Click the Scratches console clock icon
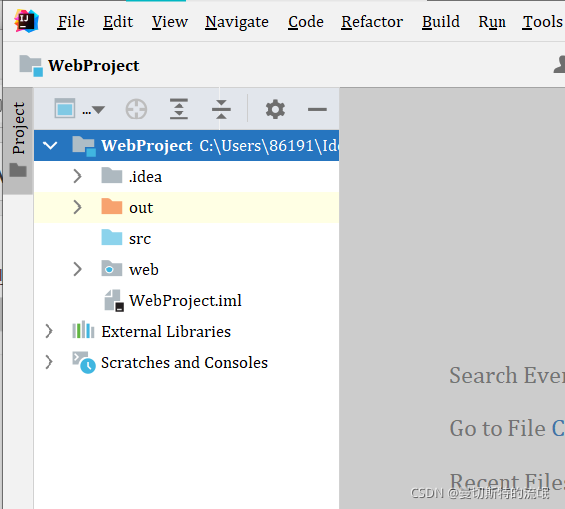The height and width of the screenshot is (509, 565). (84, 362)
